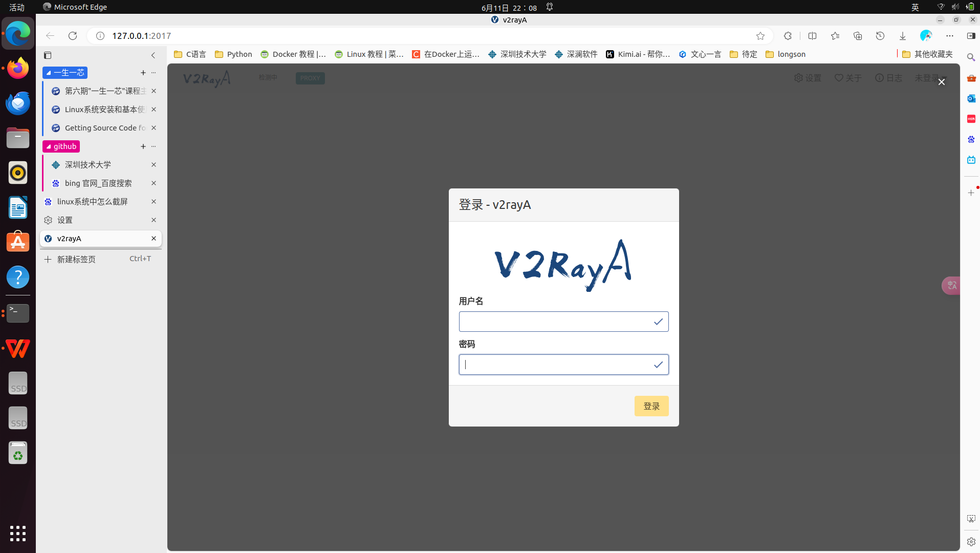
Task: Open split screen icon in toolbar
Action: [x=812, y=36]
